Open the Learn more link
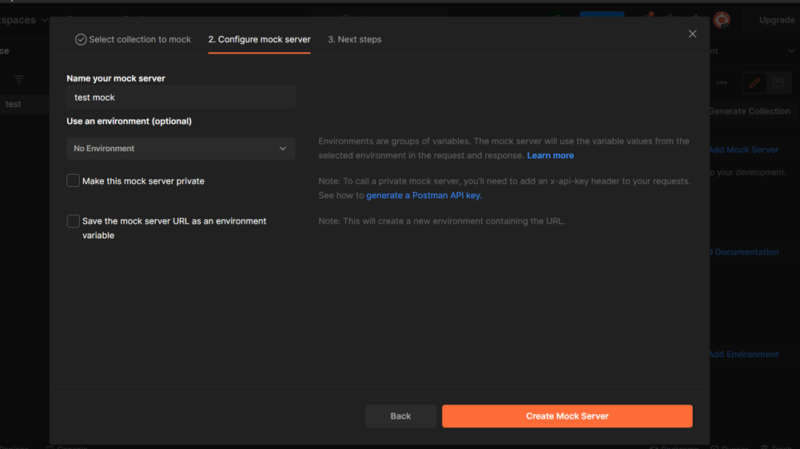The image size is (800, 449). 550,156
